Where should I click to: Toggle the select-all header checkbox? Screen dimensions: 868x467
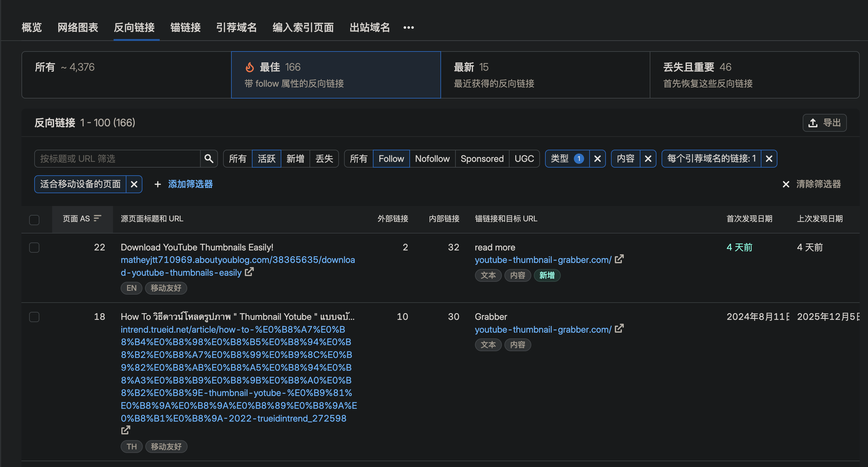point(34,220)
